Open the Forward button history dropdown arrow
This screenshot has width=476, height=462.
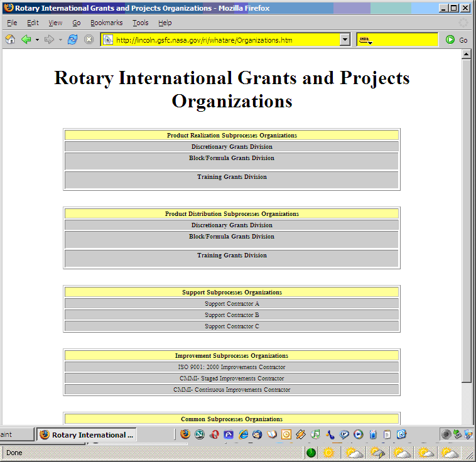(x=60, y=40)
